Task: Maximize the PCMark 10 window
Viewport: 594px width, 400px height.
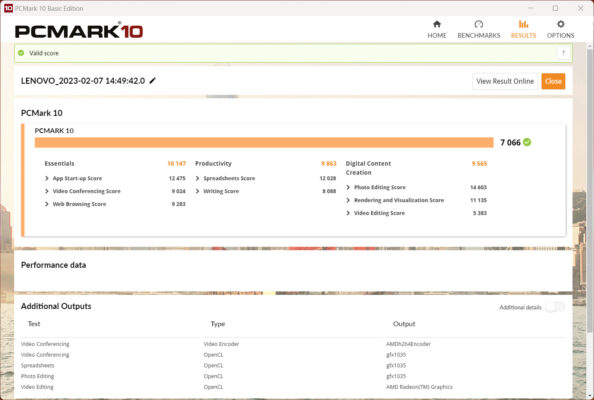Action: click(x=555, y=8)
